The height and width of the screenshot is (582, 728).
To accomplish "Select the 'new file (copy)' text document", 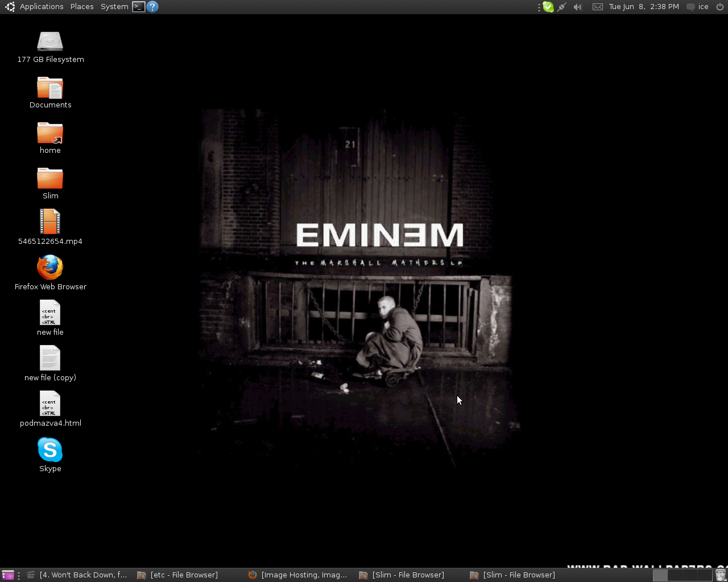I will [x=50, y=358].
